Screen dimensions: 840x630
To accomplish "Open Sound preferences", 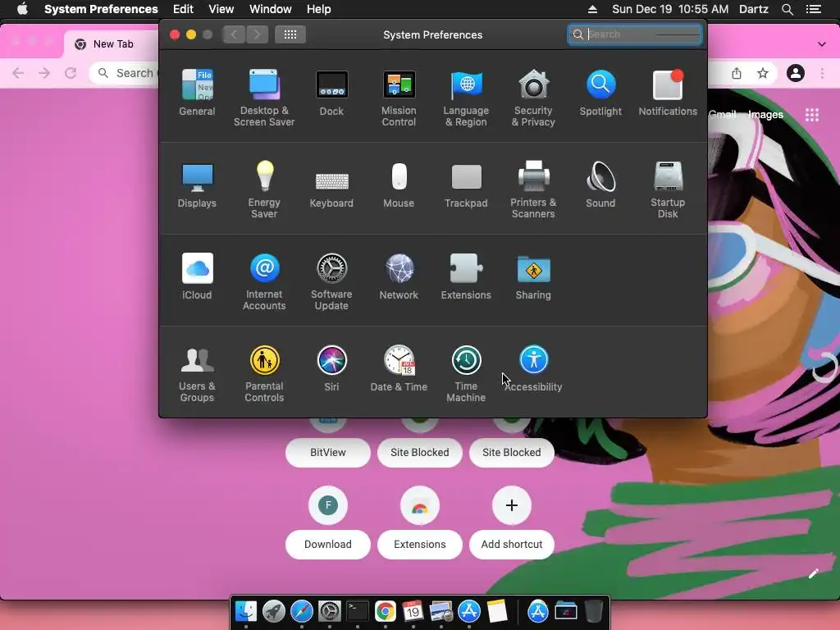I will coord(600,185).
